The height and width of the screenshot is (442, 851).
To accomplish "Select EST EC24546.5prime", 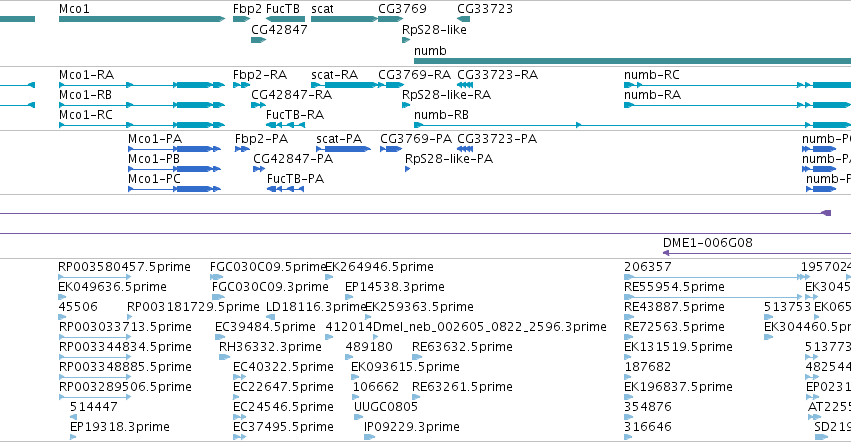I will [x=239, y=417].
